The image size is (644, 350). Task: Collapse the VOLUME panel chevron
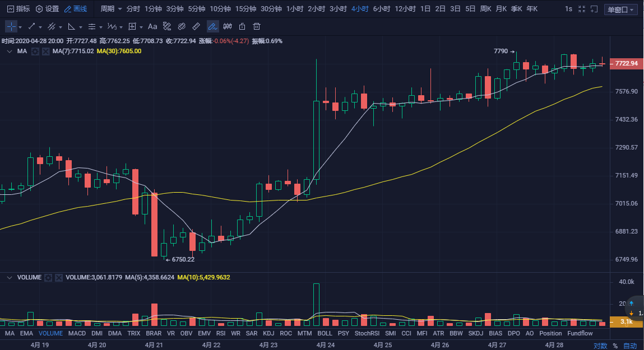10,277
